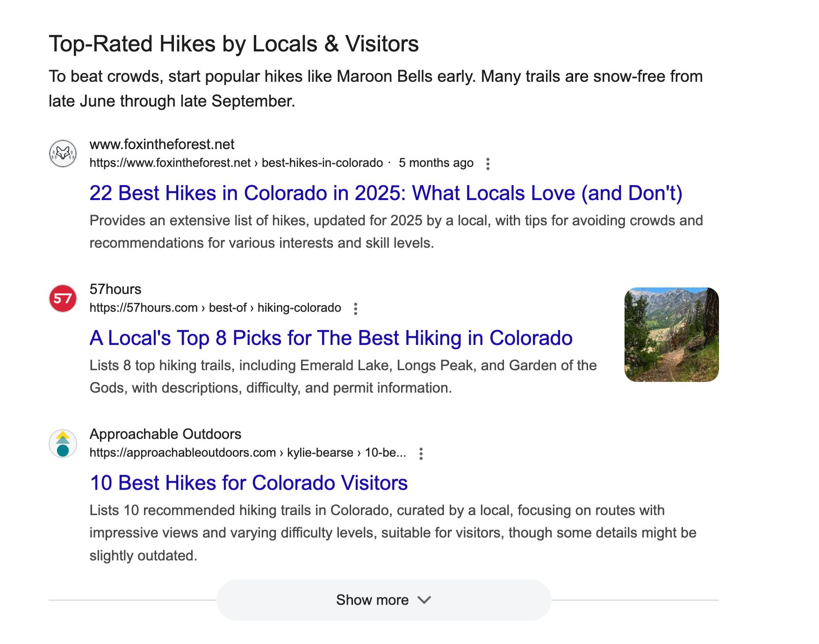
Task: Open 10 Best Hikes for Colorado Visitors
Action: 248,483
